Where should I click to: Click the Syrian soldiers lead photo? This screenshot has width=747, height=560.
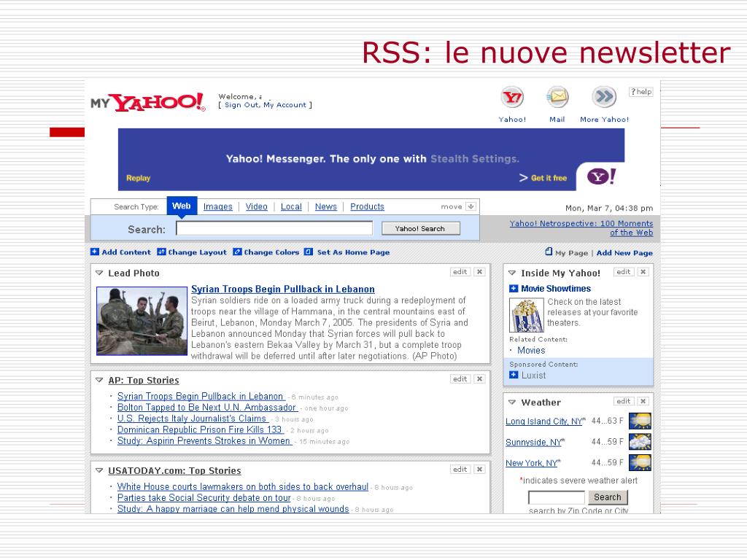tap(142, 321)
